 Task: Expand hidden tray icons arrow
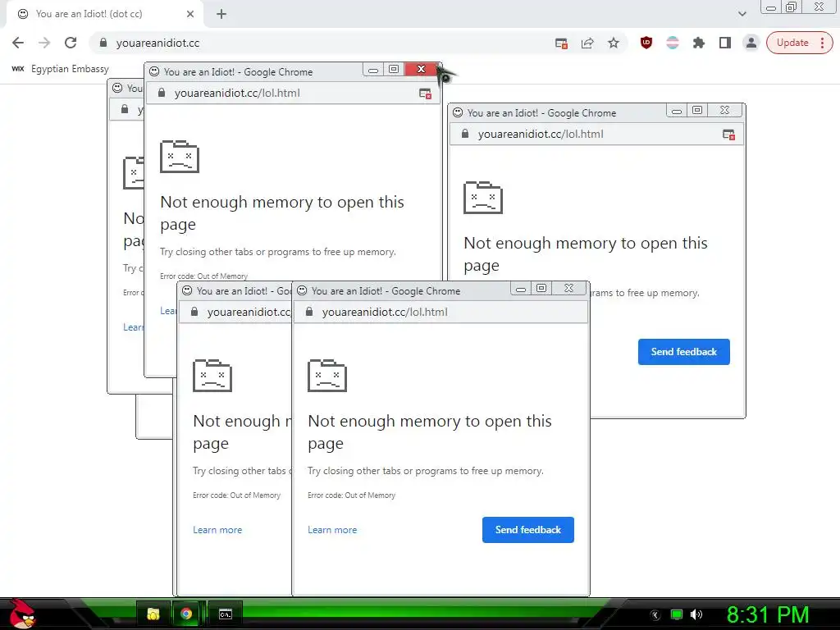point(655,615)
